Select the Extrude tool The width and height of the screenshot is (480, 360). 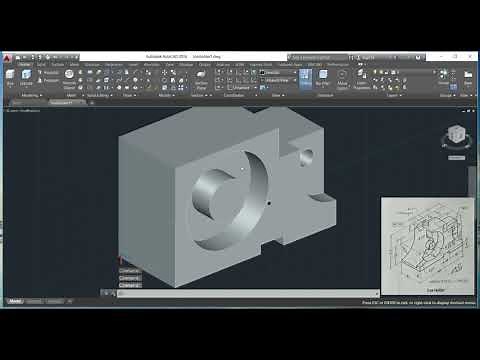26,77
